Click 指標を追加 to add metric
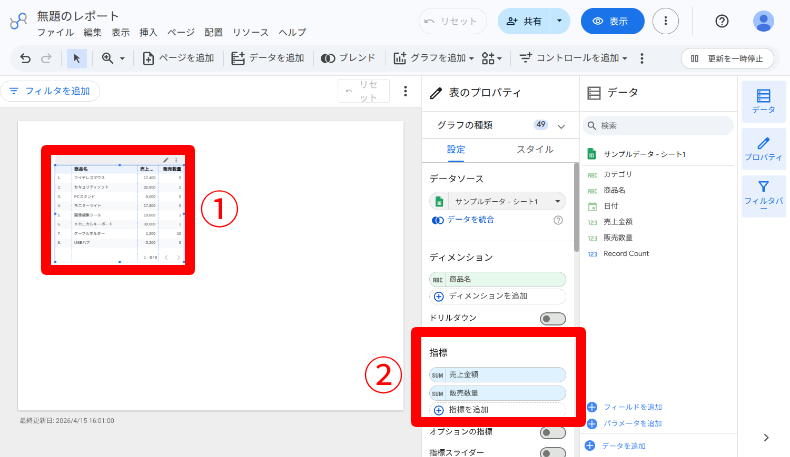Image resolution: width=790 pixels, height=457 pixels. 497,410
